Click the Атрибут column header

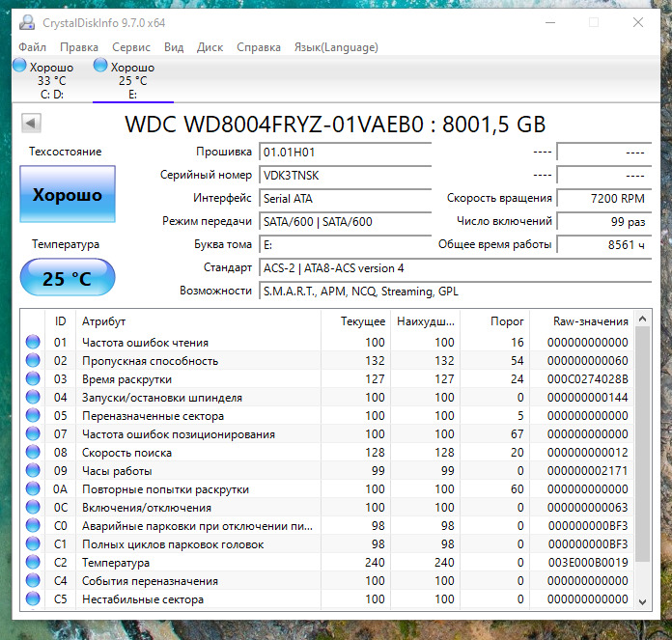click(x=103, y=321)
